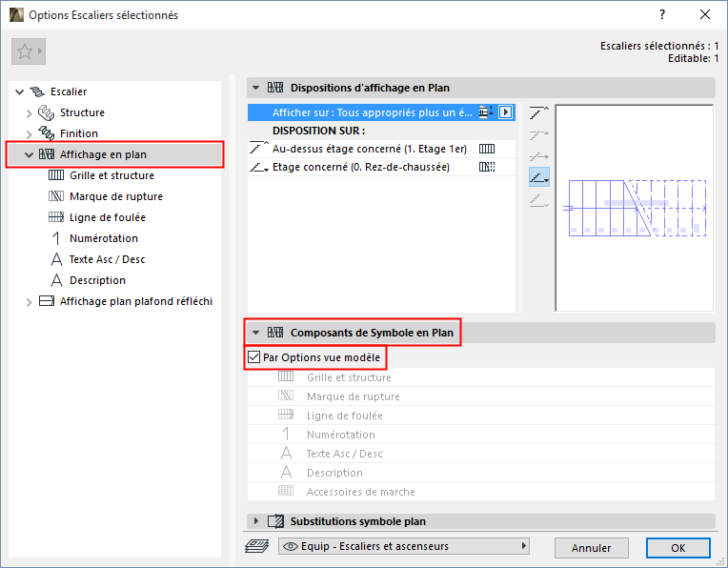Open the favorites star button

coord(29,51)
